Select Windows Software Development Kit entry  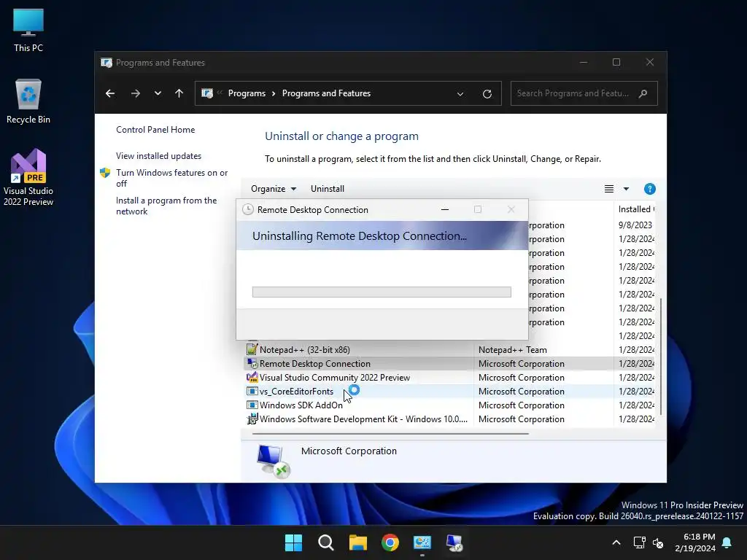pyautogui.click(x=449, y=419)
